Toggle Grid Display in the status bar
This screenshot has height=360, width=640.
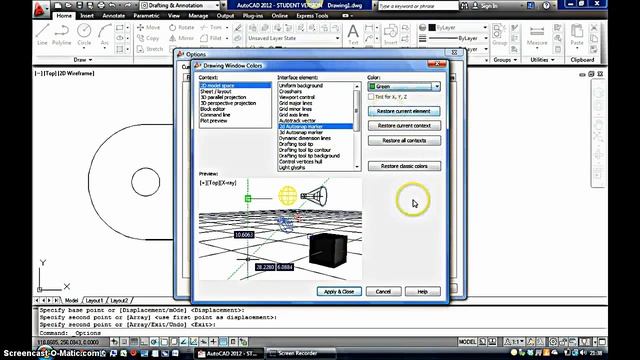[134, 342]
